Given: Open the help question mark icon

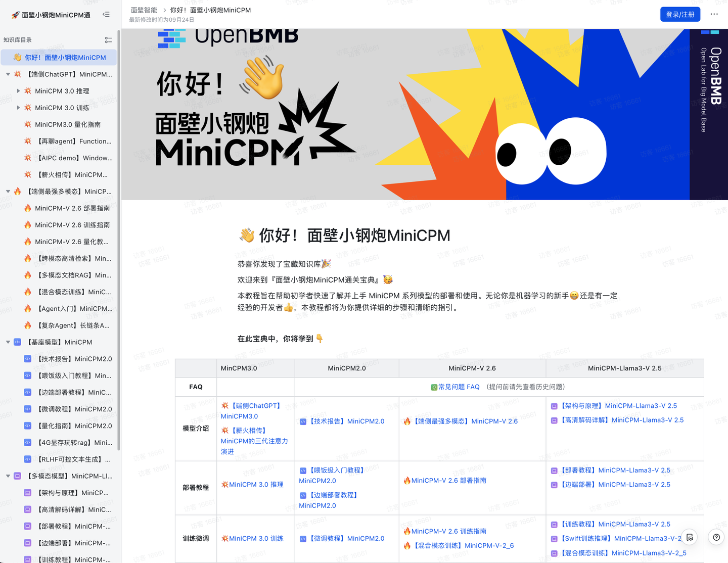Looking at the screenshot, I should [x=716, y=537].
